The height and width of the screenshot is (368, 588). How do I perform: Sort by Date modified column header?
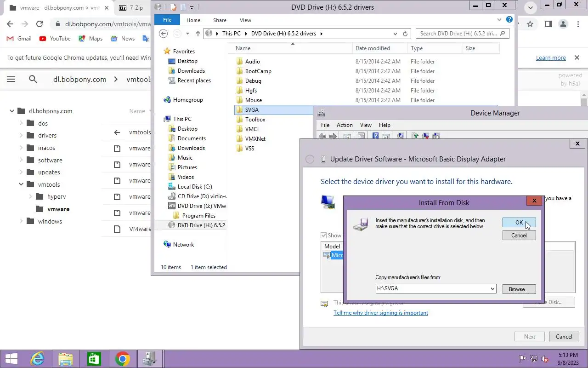[x=373, y=48]
